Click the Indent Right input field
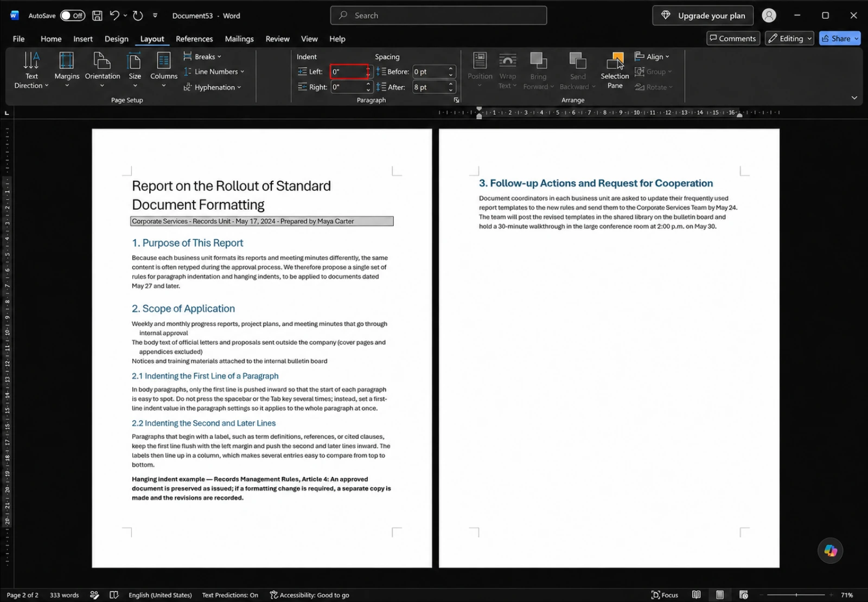The width and height of the screenshot is (868, 602). click(348, 87)
